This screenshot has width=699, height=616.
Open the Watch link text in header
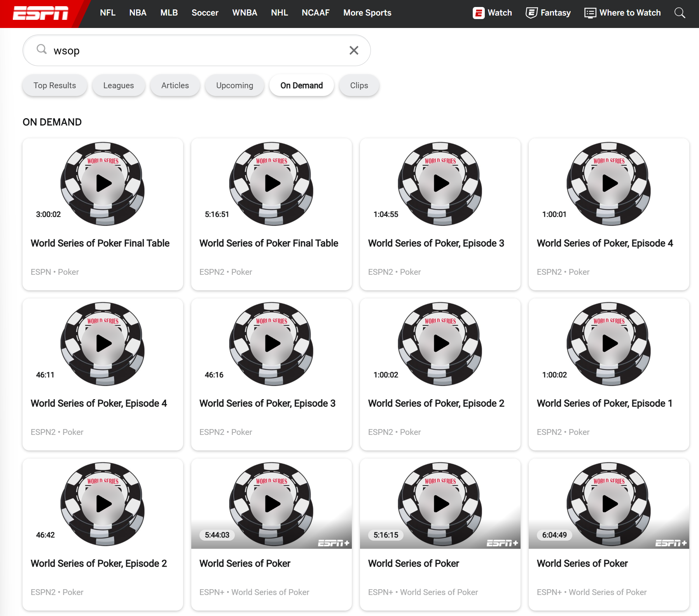point(500,13)
